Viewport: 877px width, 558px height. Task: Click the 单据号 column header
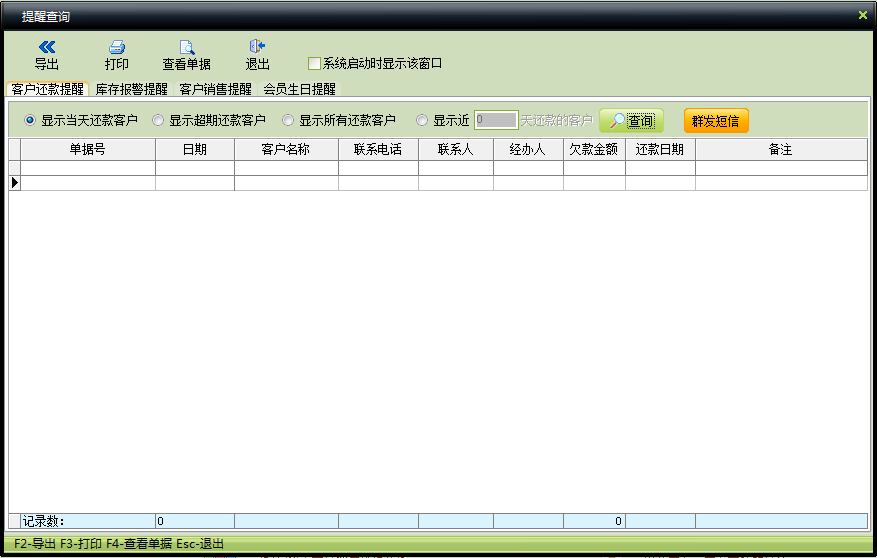click(x=87, y=149)
